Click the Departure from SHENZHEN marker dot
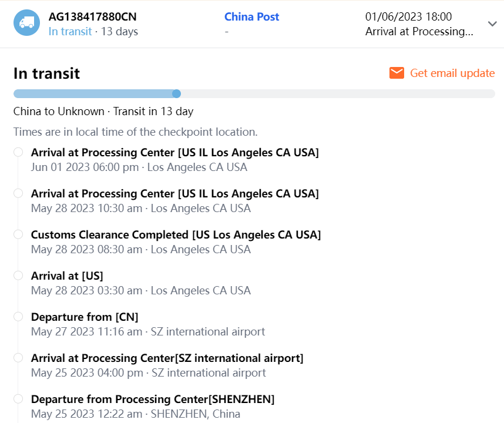504x423 pixels. point(18,399)
